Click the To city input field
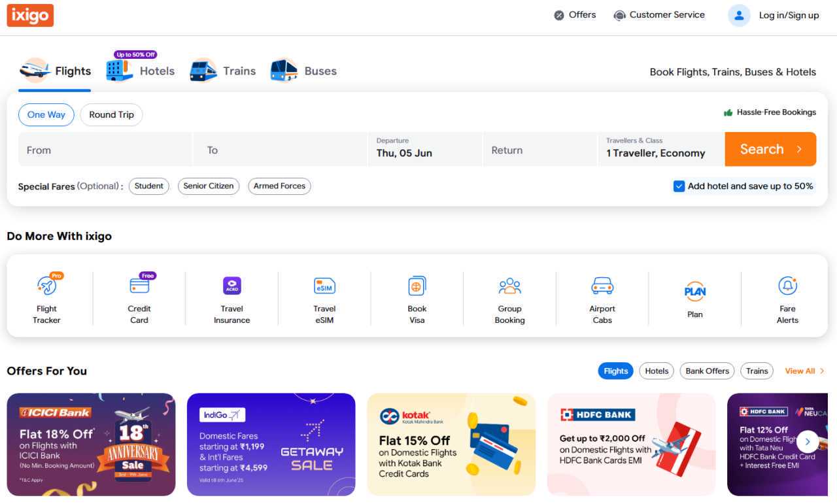This screenshot has width=837, height=504. click(281, 149)
